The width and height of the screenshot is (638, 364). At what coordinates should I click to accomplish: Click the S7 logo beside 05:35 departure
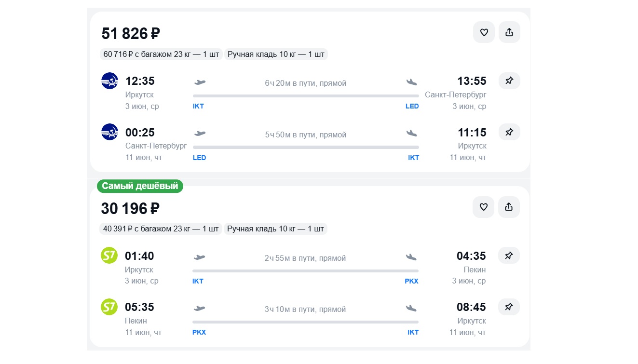tap(109, 307)
